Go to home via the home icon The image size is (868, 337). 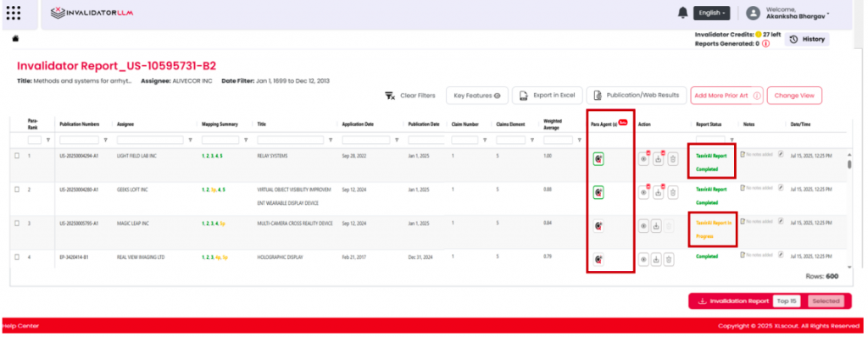[15, 39]
